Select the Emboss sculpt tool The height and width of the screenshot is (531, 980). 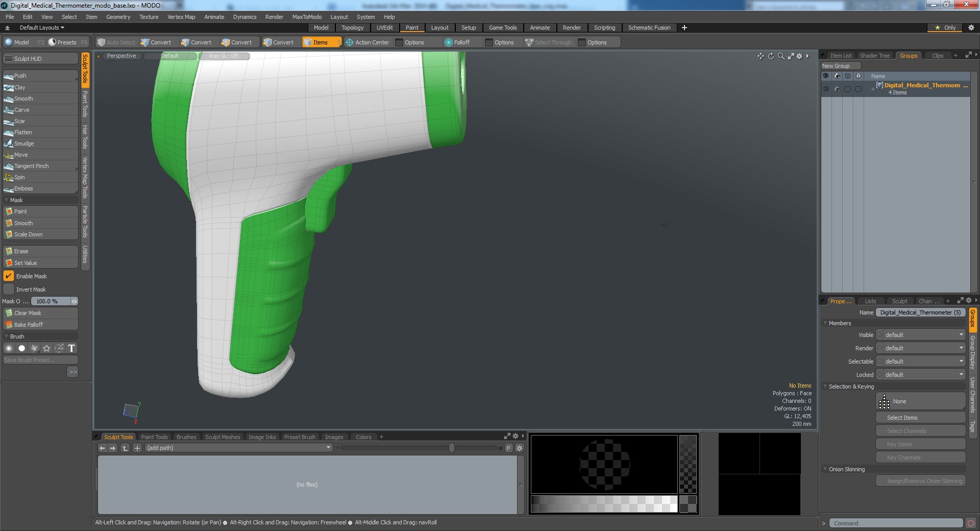[x=40, y=188]
